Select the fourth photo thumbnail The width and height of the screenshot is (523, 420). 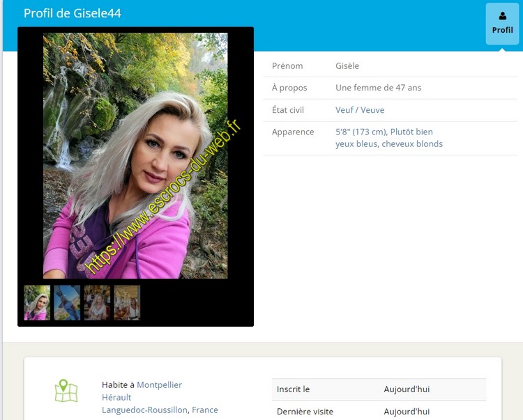click(x=127, y=302)
